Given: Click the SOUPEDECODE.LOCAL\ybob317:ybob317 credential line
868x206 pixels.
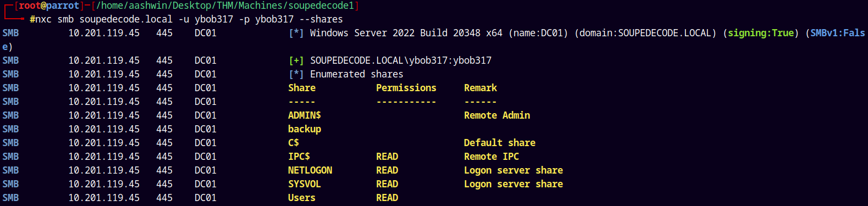Looking at the screenshot, I should click(401, 60).
